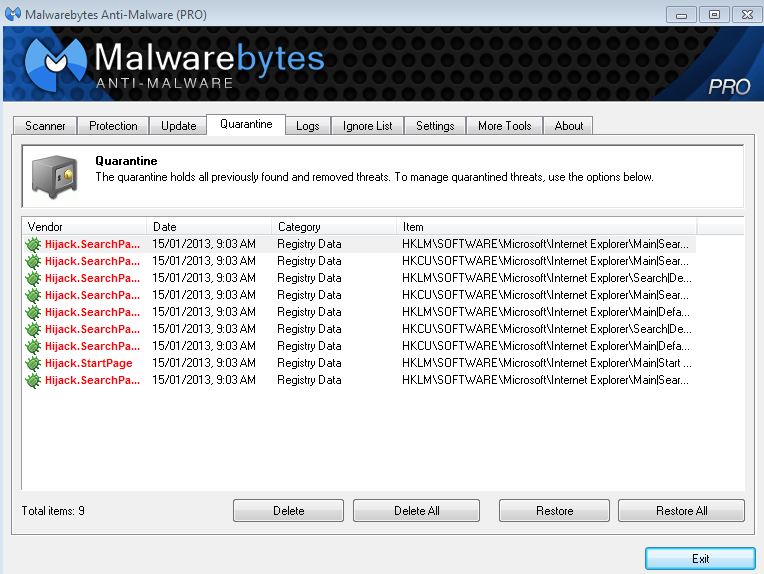Click the bug icon beside Hijack.StartPage
764x574 pixels.
pos(33,364)
